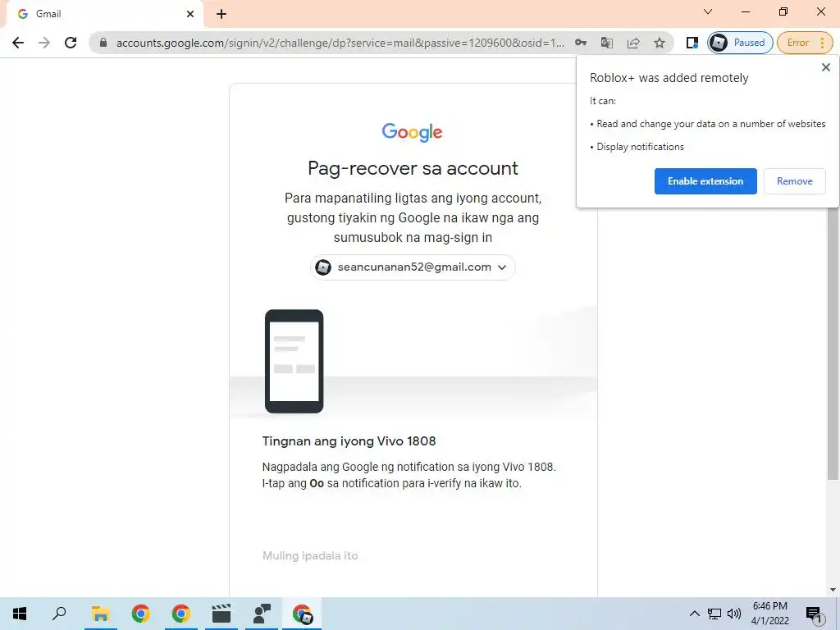Open the clapperboard video app in taskbar

pos(221,614)
